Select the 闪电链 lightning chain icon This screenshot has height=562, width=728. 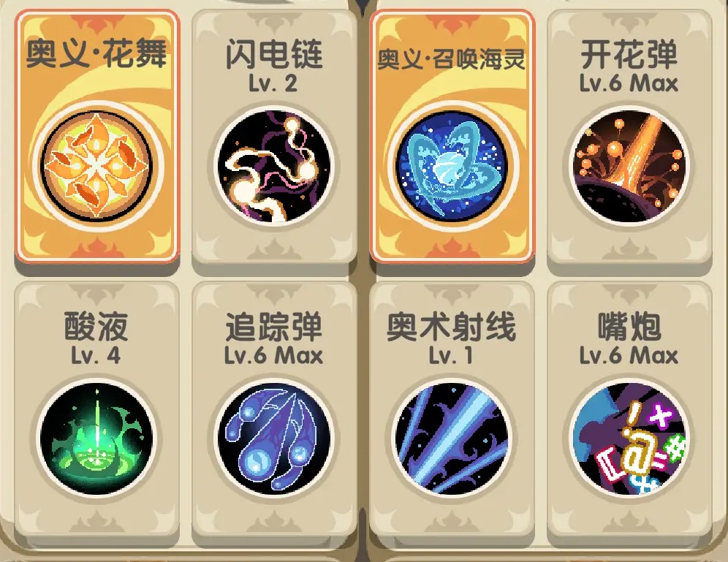(274, 166)
